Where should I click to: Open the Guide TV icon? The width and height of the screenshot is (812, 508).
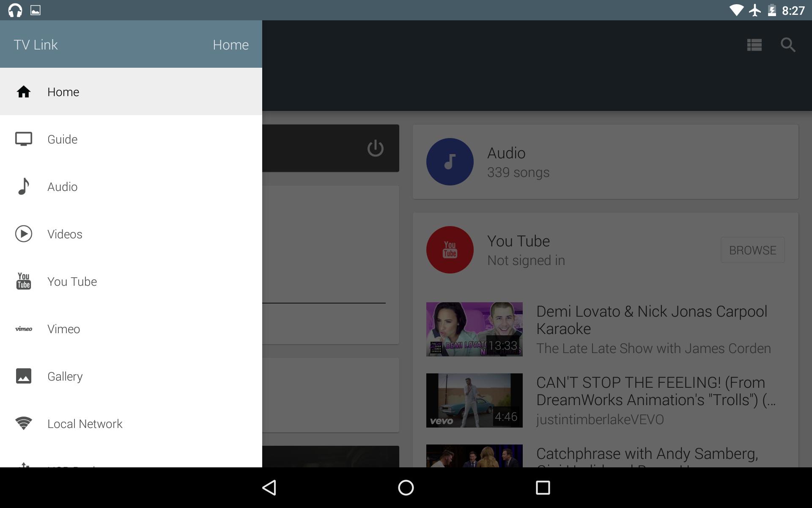pos(24,139)
